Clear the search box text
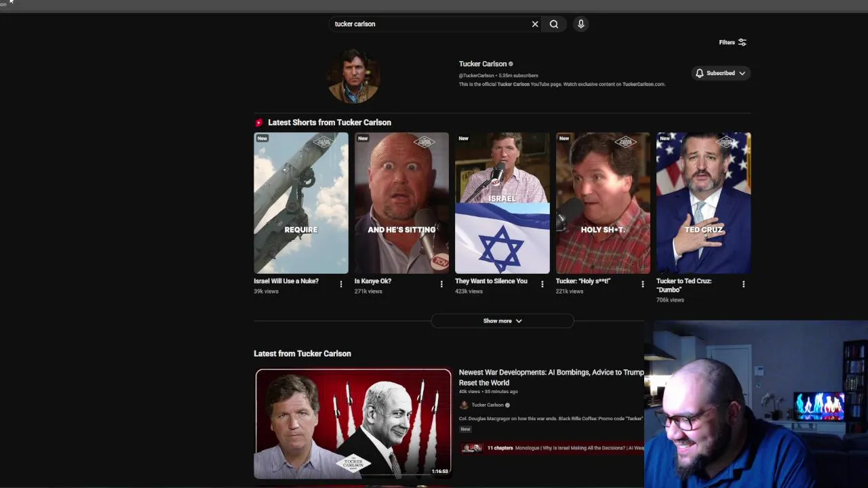This screenshot has width=868, height=488. (x=535, y=24)
